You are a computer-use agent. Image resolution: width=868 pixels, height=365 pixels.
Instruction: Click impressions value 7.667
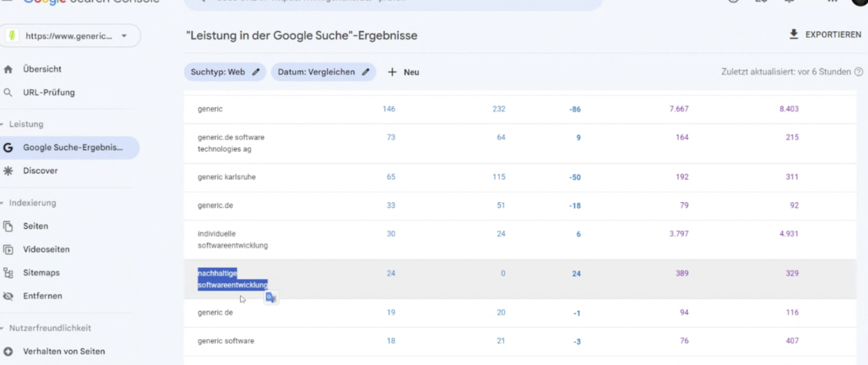coord(679,109)
